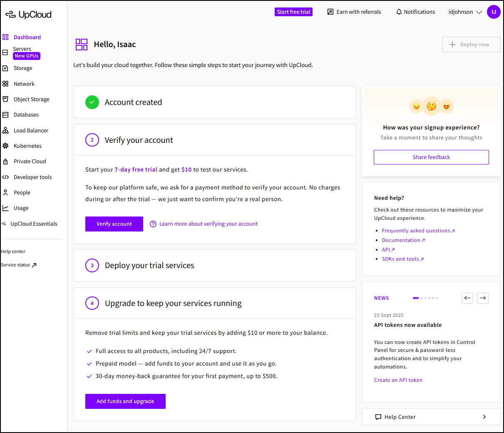The image size is (504, 433).
Task: Pick the thinking emoji feedback rating
Action: (432, 106)
